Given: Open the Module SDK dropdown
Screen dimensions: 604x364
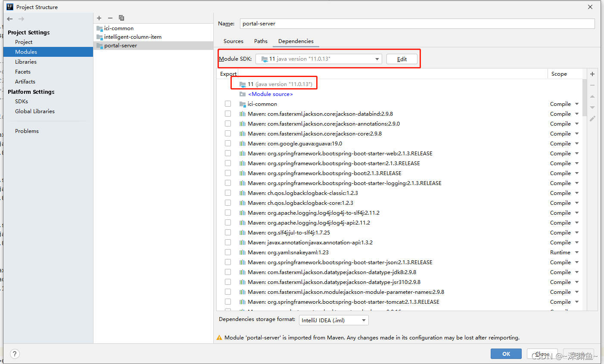Looking at the screenshot, I should [319, 59].
